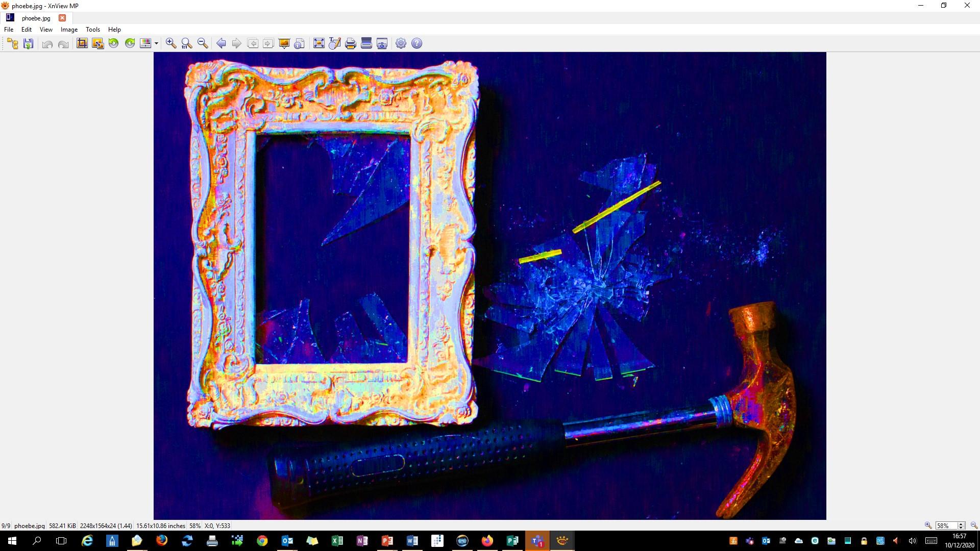Open the Windows Start menu
The image size is (980, 551).
coord(12,541)
